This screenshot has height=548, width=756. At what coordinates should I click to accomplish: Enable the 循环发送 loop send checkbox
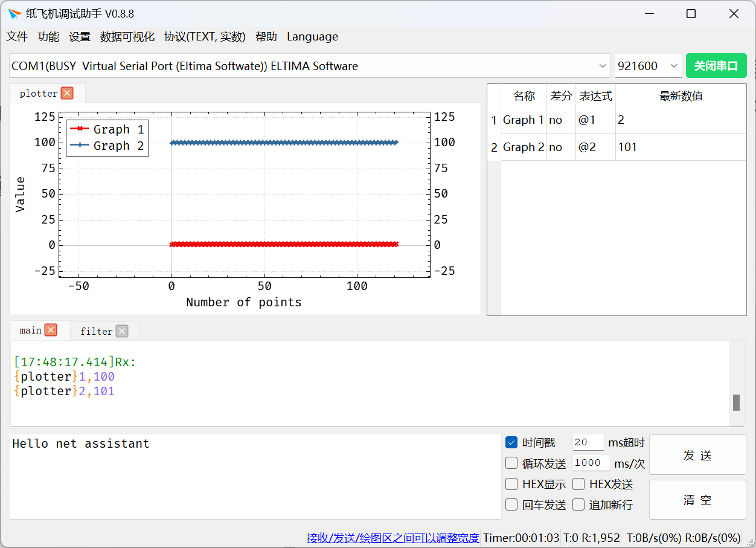[x=511, y=463]
